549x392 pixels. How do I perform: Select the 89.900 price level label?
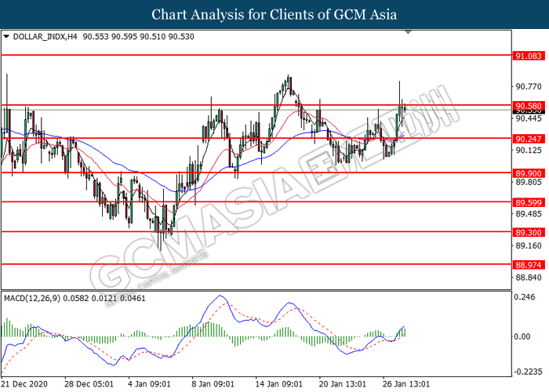point(529,173)
